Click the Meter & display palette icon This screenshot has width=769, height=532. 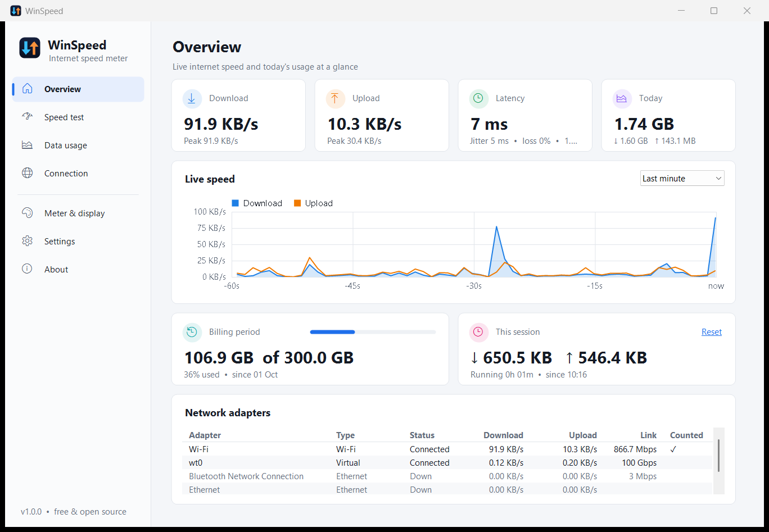pos(27,213)
